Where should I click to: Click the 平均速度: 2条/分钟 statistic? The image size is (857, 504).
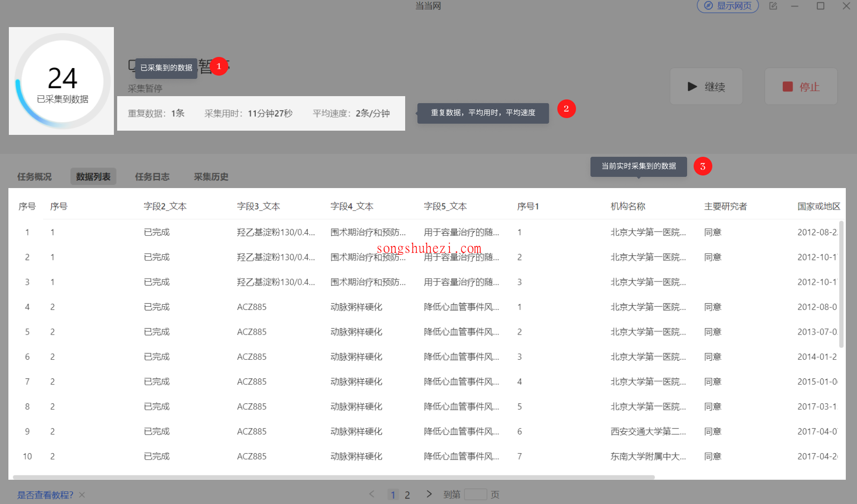(x=351, y=113)
